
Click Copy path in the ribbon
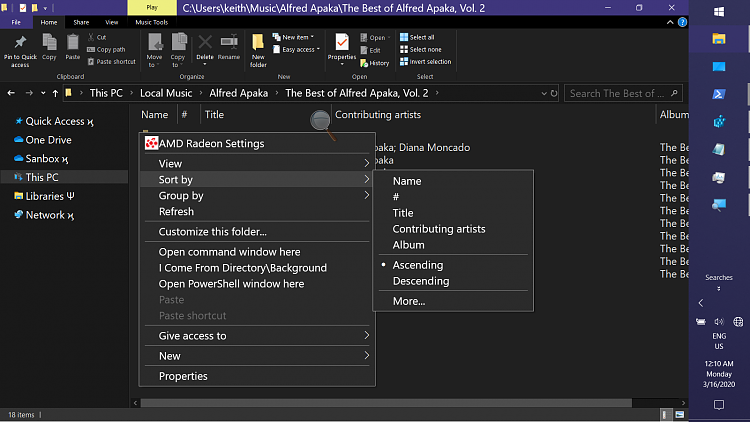[x=106, y=49]
